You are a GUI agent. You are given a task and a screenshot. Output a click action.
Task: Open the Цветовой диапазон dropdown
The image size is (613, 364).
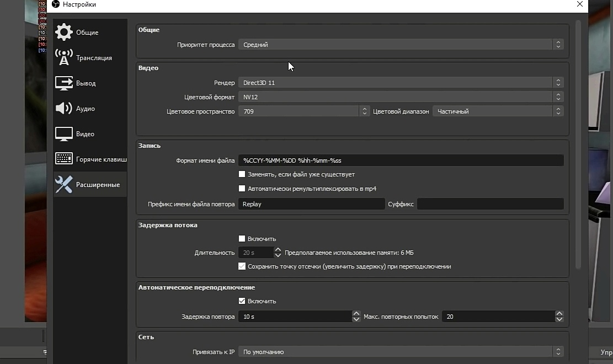(x=497, y=111)
